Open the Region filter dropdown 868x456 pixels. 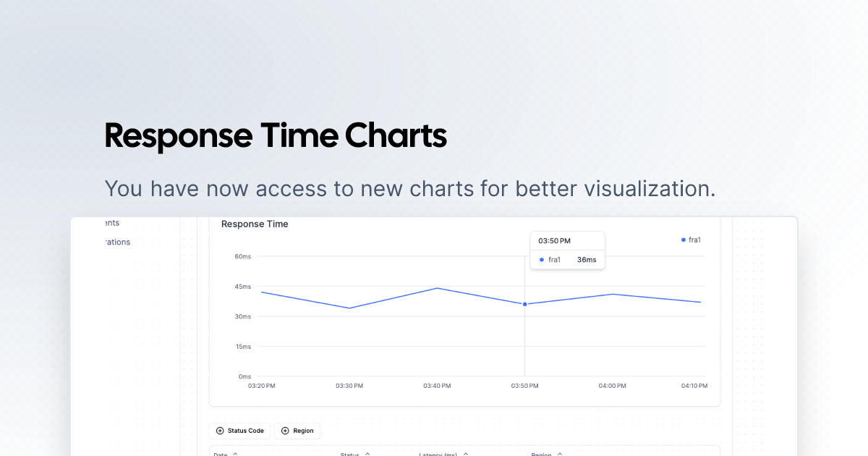297,431
